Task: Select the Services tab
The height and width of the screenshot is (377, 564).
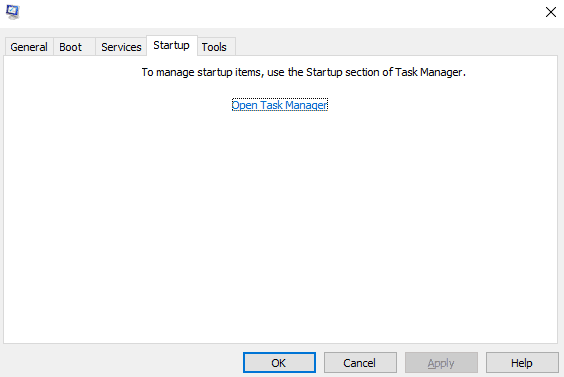Action: coord(121,47)
